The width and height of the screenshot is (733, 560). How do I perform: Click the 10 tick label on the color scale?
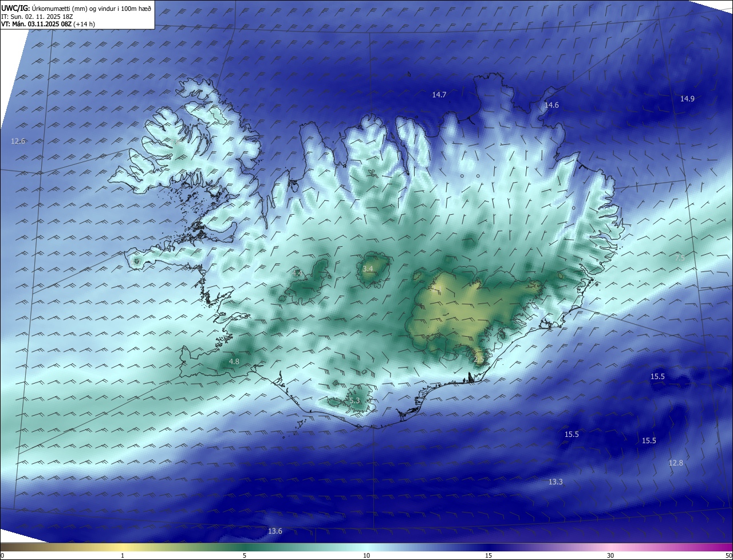pos(366,555)
